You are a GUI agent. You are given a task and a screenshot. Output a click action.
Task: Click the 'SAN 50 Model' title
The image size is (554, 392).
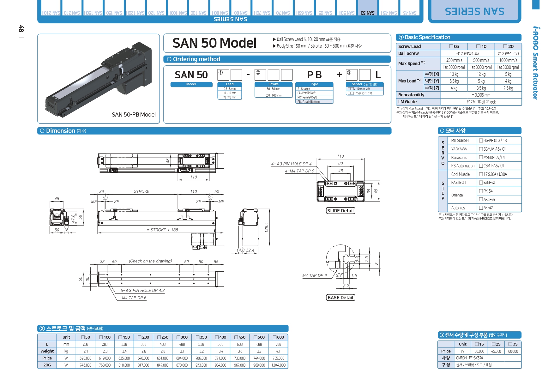point(214,43)
